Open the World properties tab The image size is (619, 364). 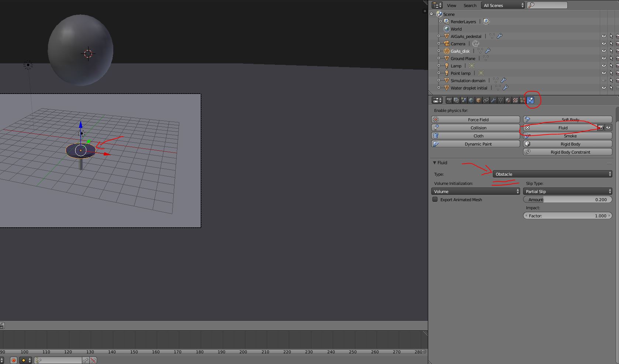point(471,100)
